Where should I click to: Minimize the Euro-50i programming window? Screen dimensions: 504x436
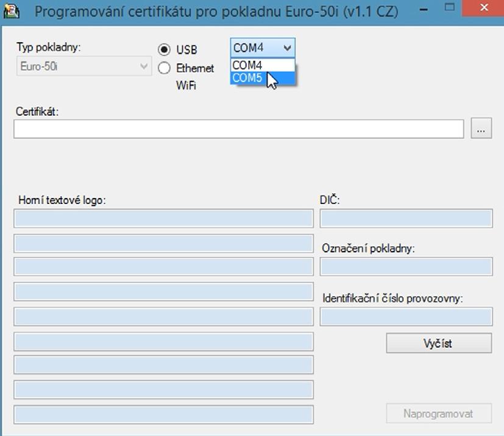pyautogui.click(x=424, y=10)
